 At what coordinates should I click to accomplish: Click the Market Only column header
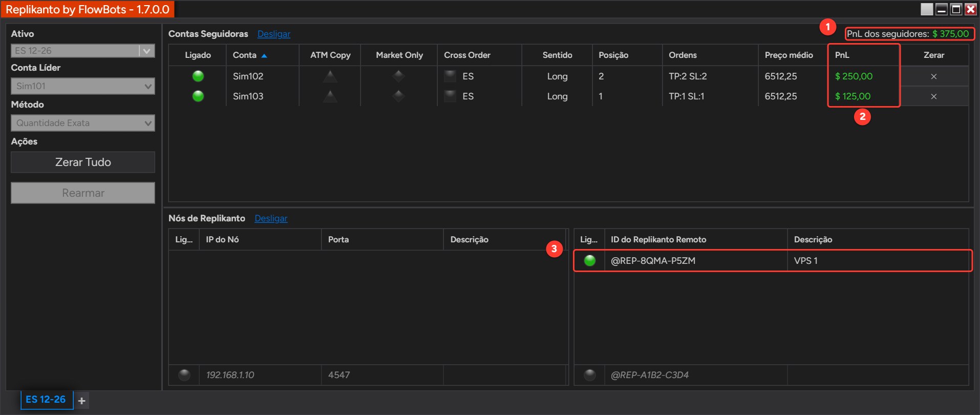click(399, 55)
